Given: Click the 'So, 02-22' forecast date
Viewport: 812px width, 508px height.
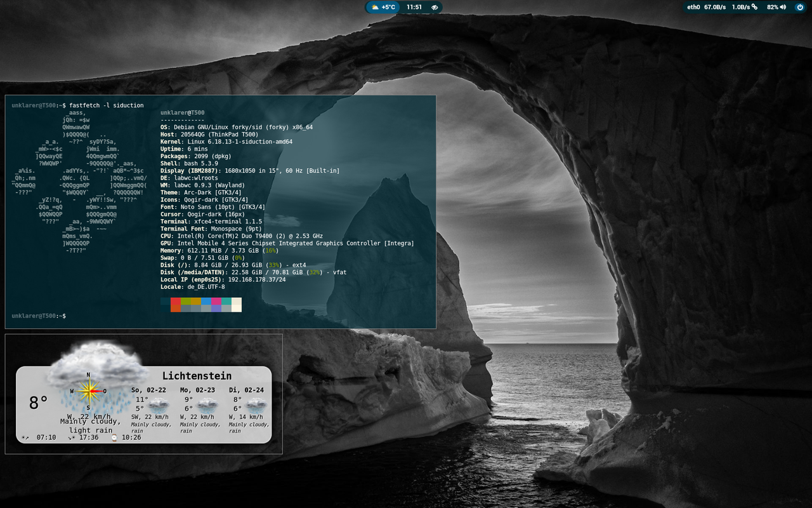Looking at the screenshot, I should 149,390.
